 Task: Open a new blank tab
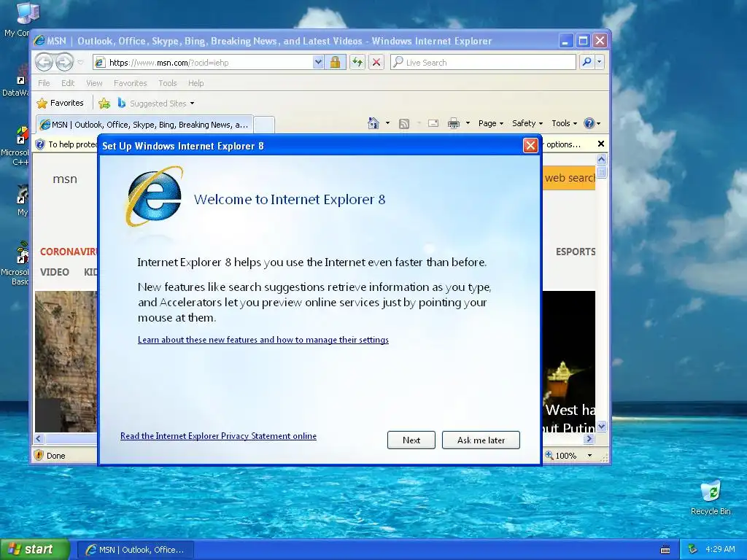point(264,125)
